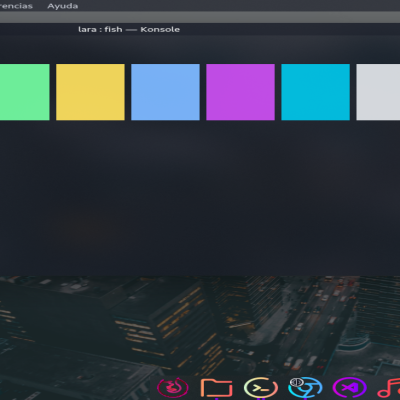This screenshot has height=400, width=400.
Task: Click the purple color block in terminal
Action: pyautogui.click(x=240, y=92)
